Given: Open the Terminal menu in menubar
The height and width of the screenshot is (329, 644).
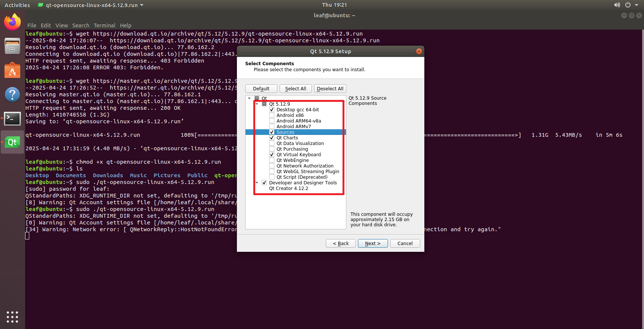Looking at the screenshot, I should pos(105,25).
